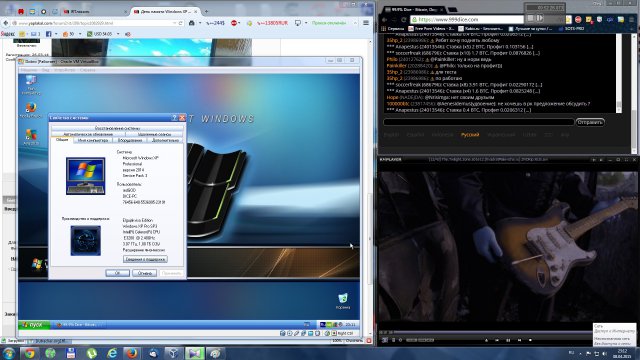This screenshot has height=360, width=640.
Task: Click the chat message input field
Action: pyautogui.click(x=478, y=122)
